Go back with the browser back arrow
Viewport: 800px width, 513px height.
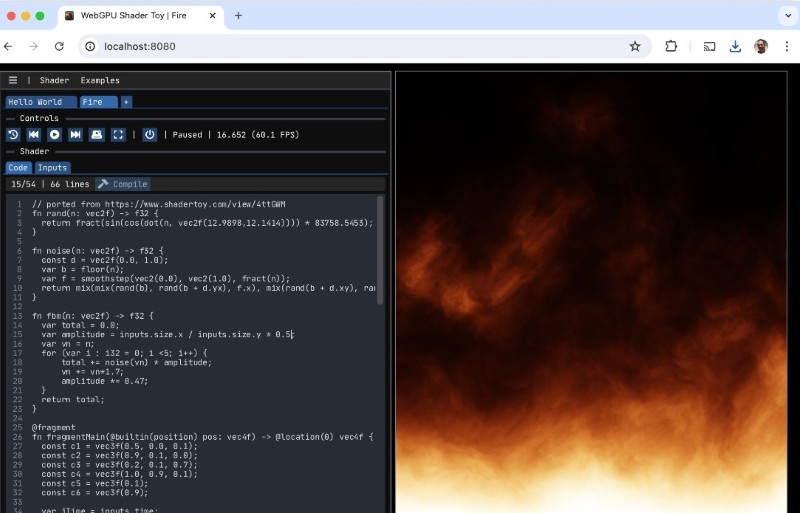8,46
